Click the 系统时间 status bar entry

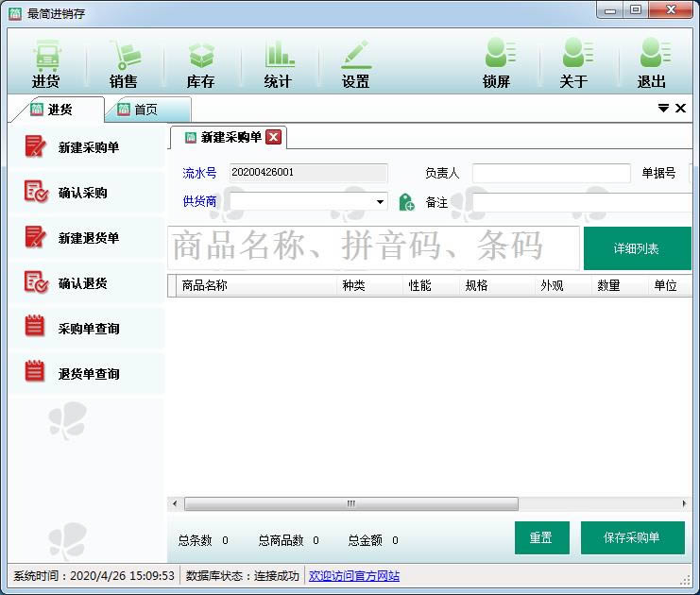pos(94,576)
